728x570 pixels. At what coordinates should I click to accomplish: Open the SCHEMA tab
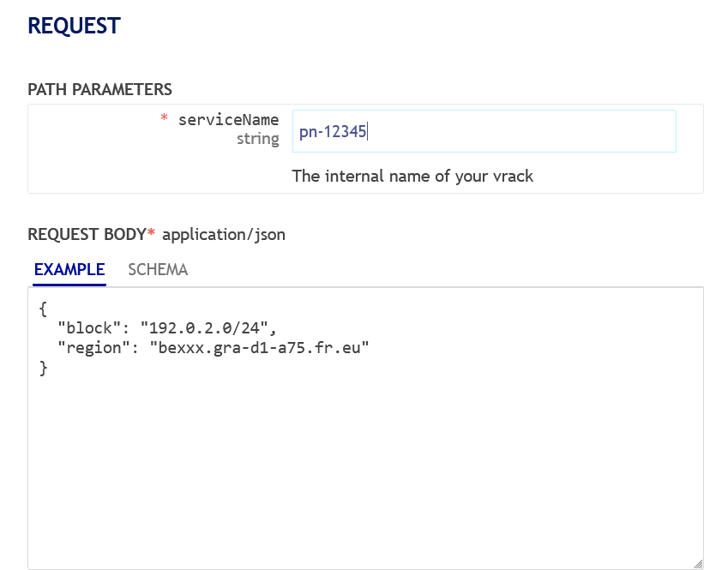click(x=158, y=269)
